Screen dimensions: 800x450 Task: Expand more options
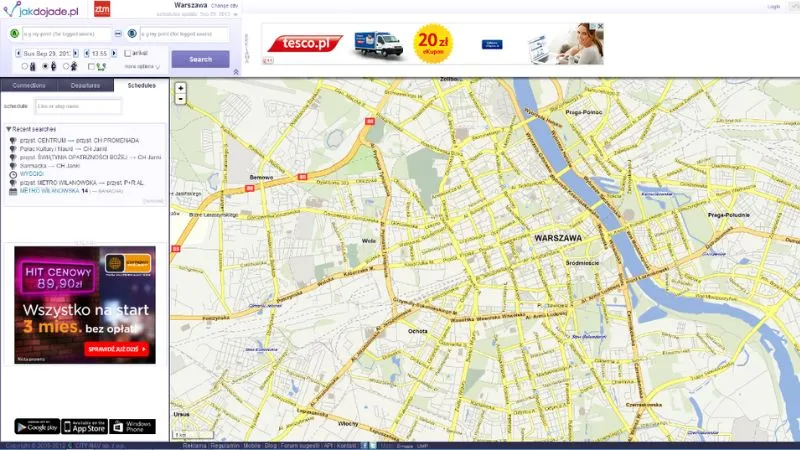tap(141, 66)
